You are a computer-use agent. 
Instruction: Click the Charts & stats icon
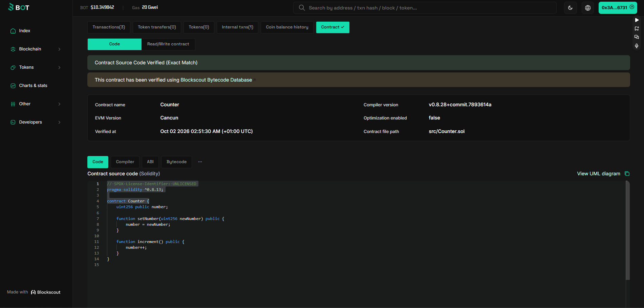pos(13,86)
